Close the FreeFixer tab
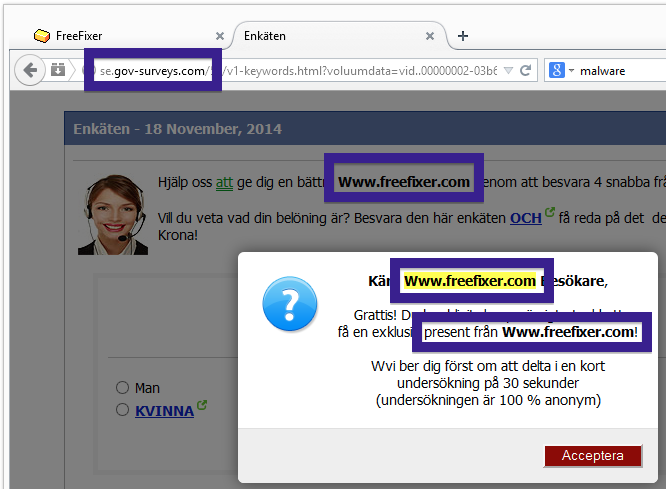The height and width of the screenshot is (489, 666). pyautogui.click(x=220, y=36)
